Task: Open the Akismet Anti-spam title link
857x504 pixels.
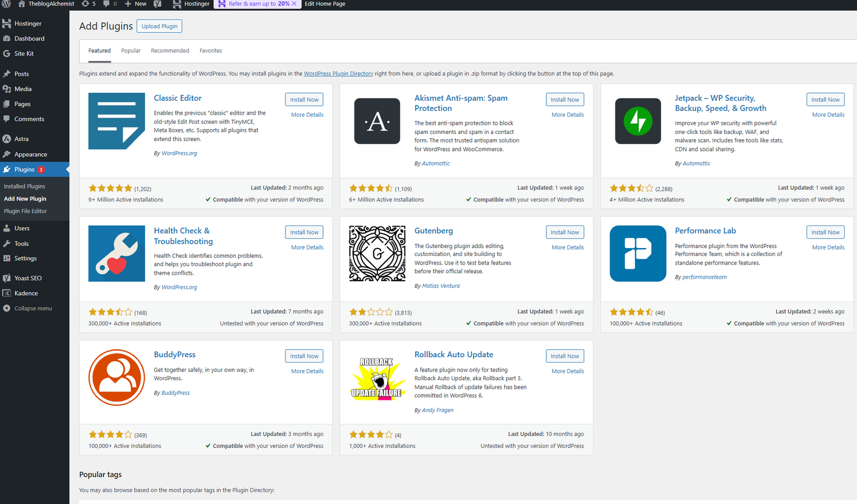Action: point(461,103)
